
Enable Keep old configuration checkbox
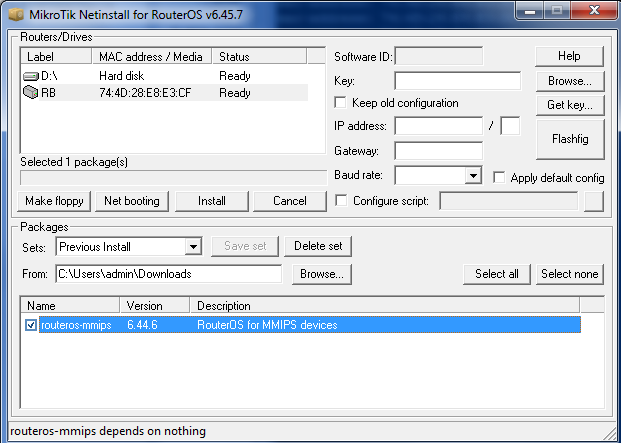[340, 103]
